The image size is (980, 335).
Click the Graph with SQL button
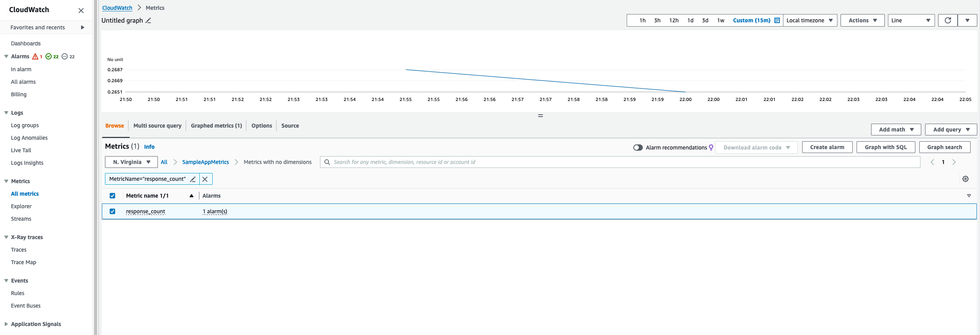pos(886,147)
